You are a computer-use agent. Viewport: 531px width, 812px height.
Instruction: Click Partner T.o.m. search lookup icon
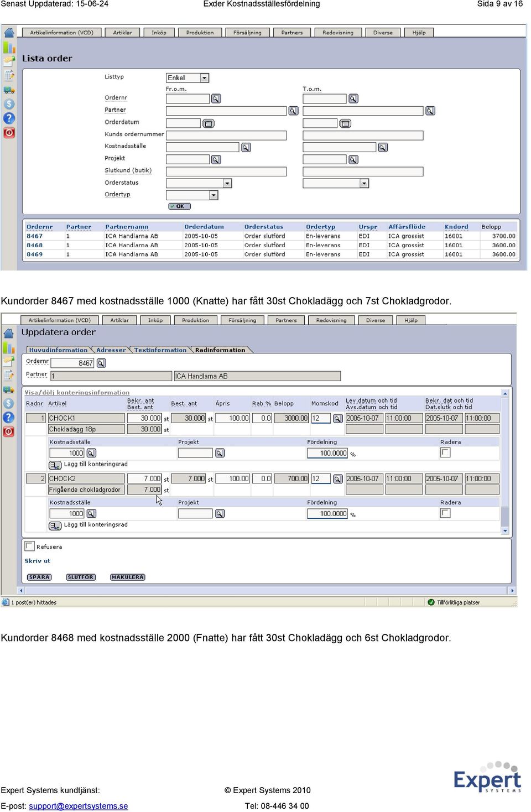point(430,111)
